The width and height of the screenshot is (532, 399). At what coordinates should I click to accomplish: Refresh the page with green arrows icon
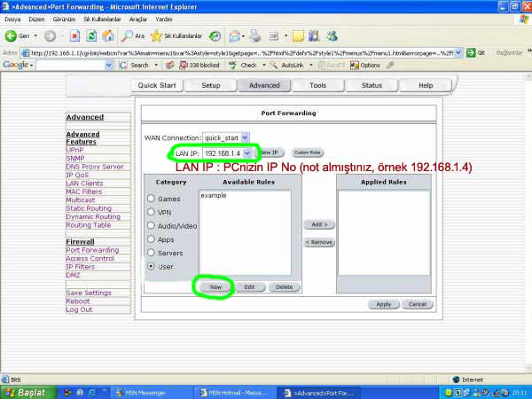click(x=91, y=35)
